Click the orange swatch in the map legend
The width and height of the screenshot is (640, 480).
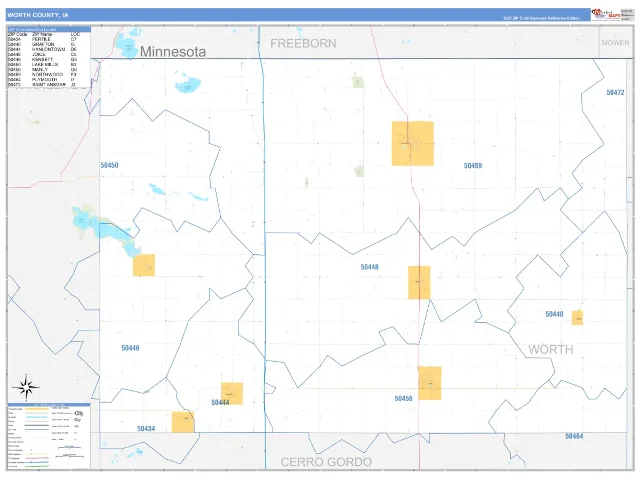point(37,409)
